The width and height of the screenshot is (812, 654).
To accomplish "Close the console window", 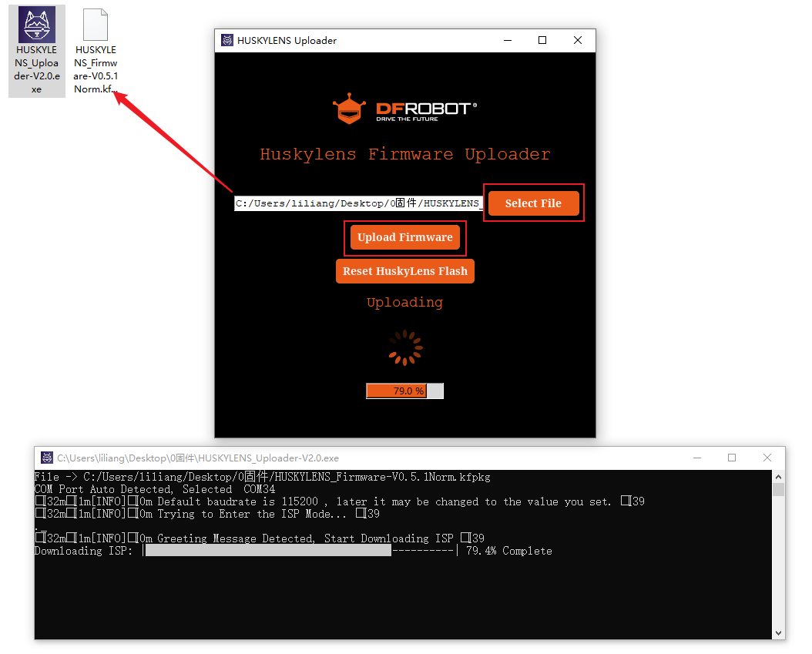I will tap(767, 458).
